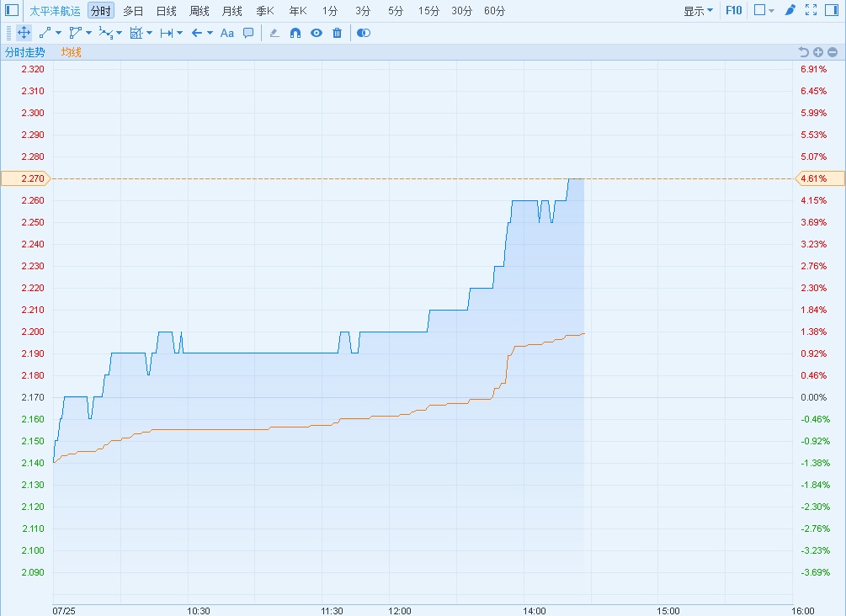Open the line drawing tool dropdown arrow
The width and height of the screenshot is (846, 616).
58,34
